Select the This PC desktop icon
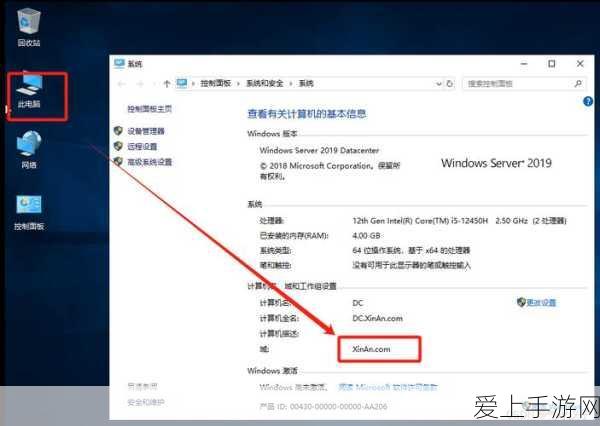Image resolution: width=600 pixels, height=426 pixels. click(x=29, y=91)
